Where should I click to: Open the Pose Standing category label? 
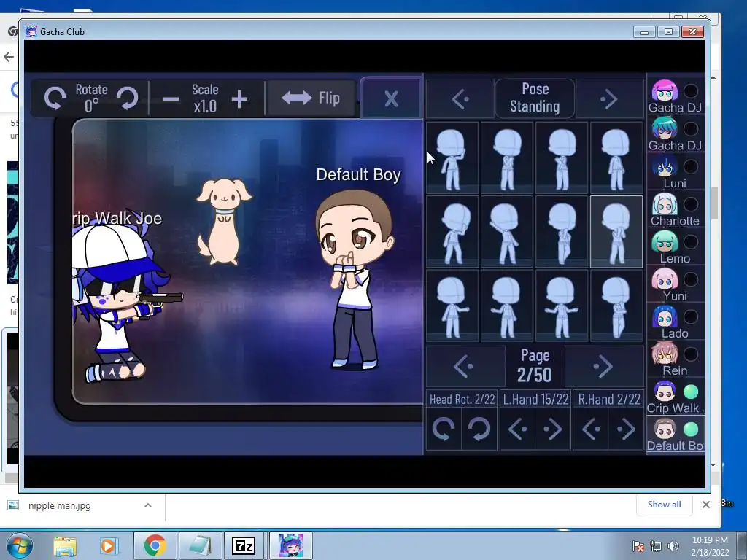click(535, 98)
